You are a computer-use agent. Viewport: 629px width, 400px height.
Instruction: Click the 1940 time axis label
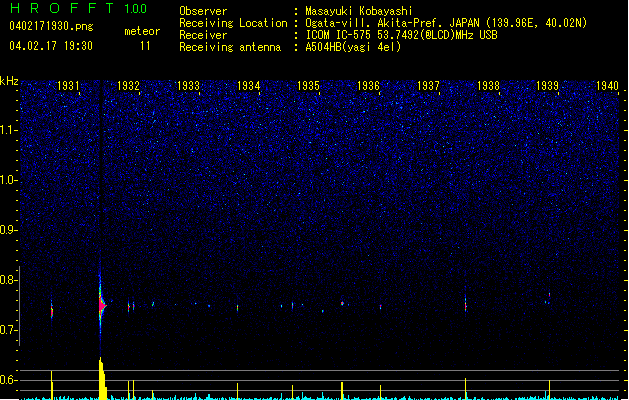pyautogui.click(x=607, y=85)
